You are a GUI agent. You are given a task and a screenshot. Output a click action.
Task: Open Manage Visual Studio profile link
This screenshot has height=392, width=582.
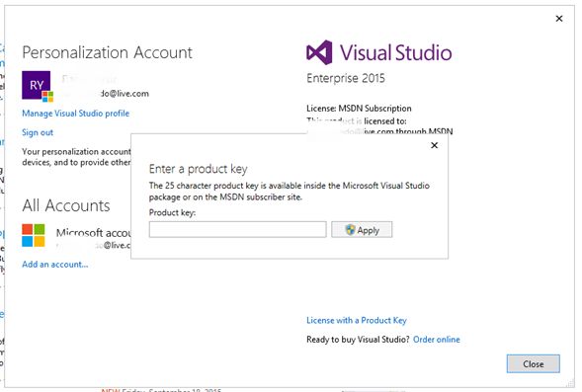click(76, 114)
